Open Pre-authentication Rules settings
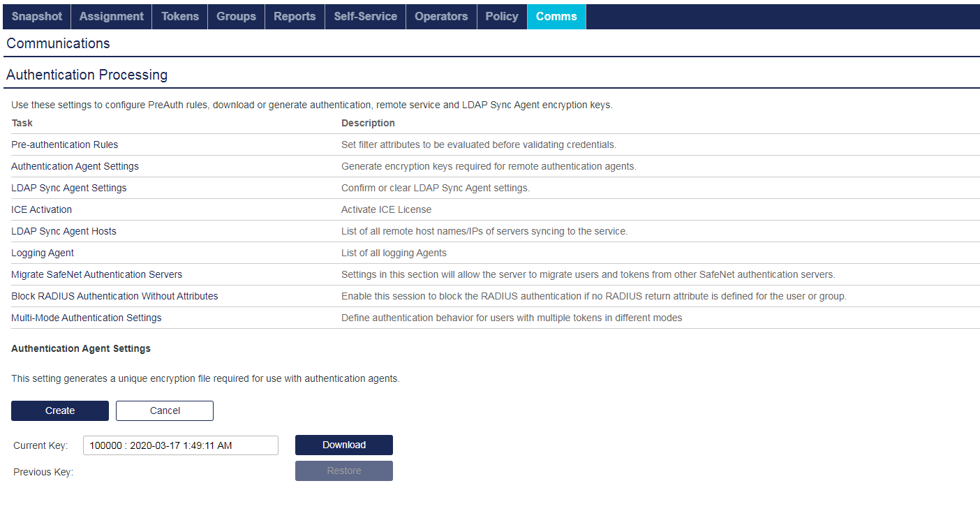Screen dimensions: 980x518 point(64,145)
